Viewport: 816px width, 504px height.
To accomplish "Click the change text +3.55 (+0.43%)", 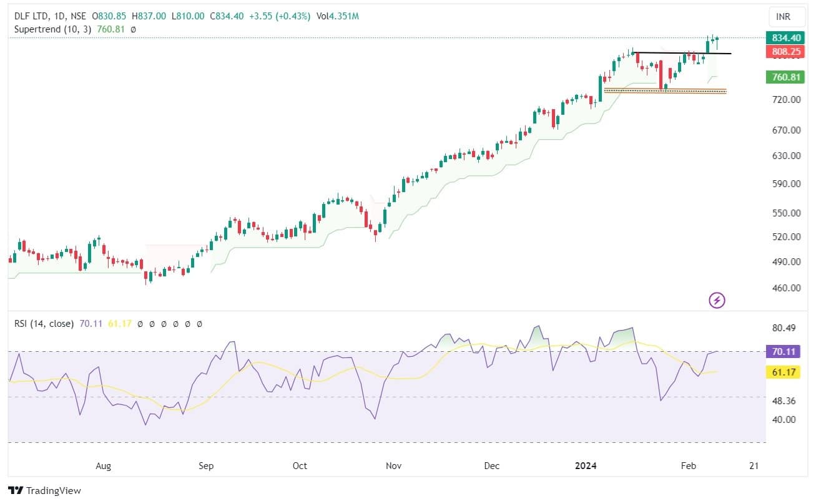I will (x=279, y=16).
